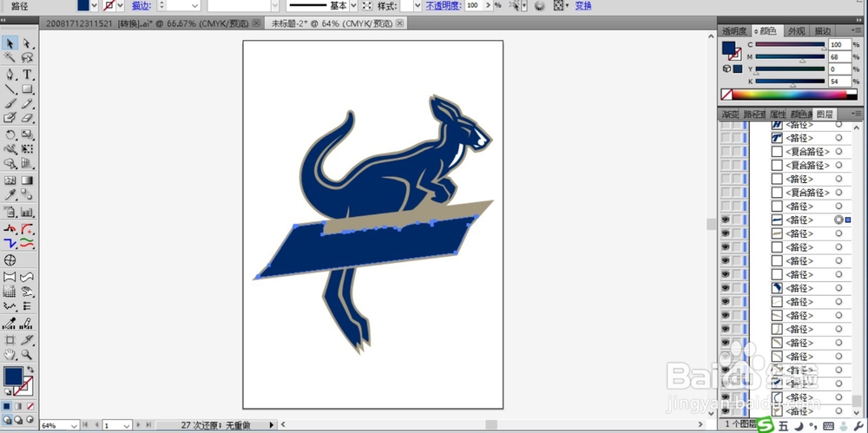Click the K (black) color slider

coord(790,82)
